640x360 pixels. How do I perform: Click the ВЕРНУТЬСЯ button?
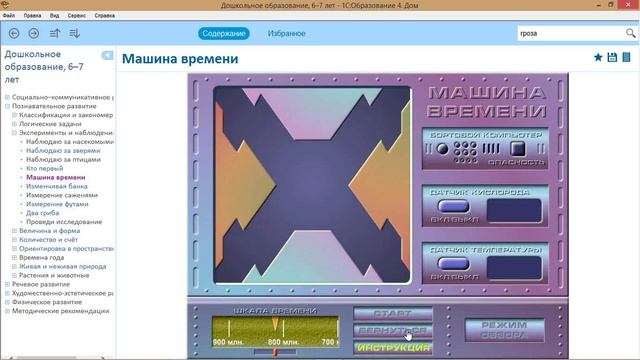click(x=393, y=331)
